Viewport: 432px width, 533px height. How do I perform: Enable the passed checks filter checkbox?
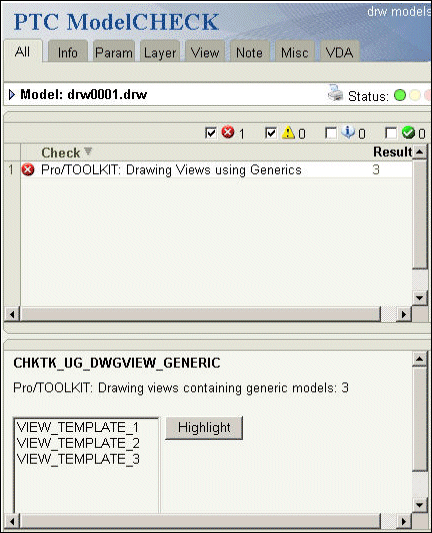click(x=391, y=133)
